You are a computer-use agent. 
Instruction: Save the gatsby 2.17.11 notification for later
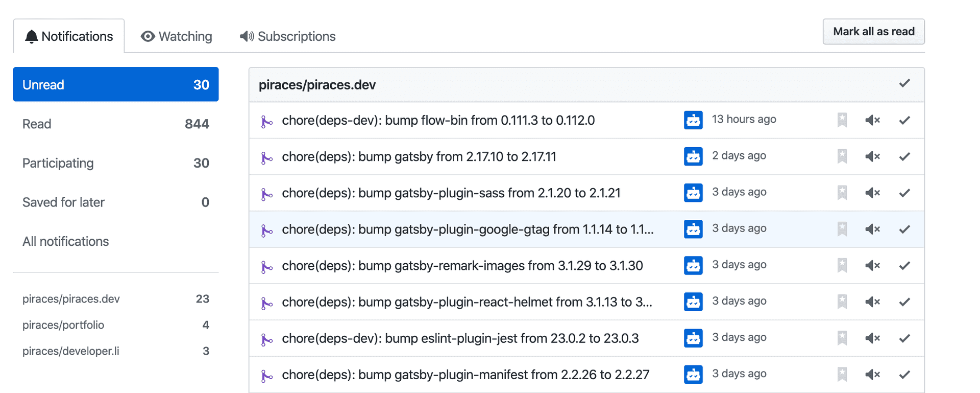pyautogui.click(x=842, y=156)
